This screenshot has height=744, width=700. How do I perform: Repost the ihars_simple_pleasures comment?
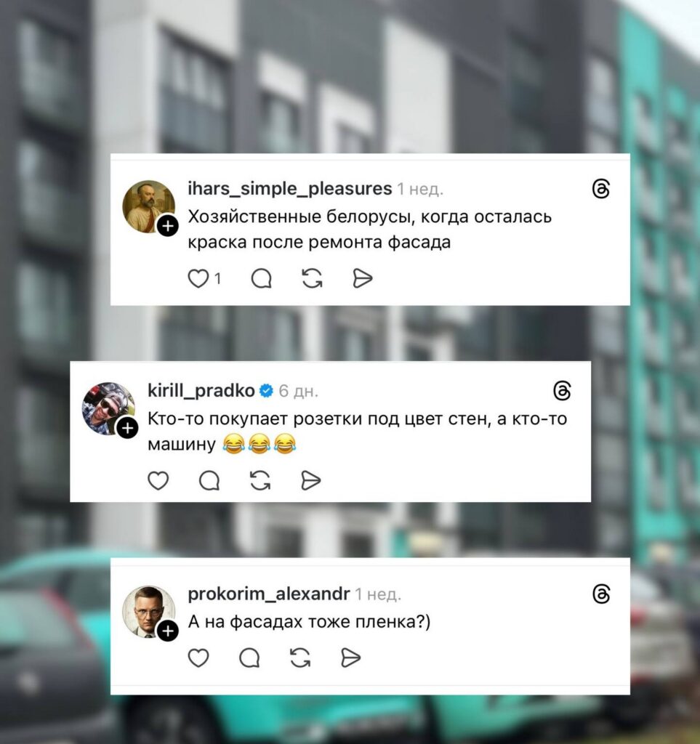tap(313, 278)
